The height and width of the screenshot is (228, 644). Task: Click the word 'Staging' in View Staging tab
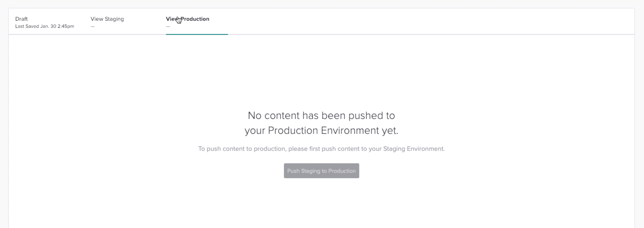point(114,19)
